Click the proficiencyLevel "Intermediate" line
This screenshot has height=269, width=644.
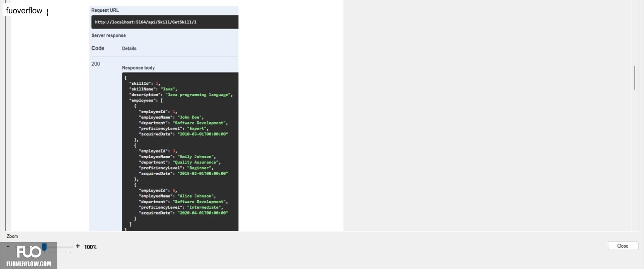click(181, 207)
